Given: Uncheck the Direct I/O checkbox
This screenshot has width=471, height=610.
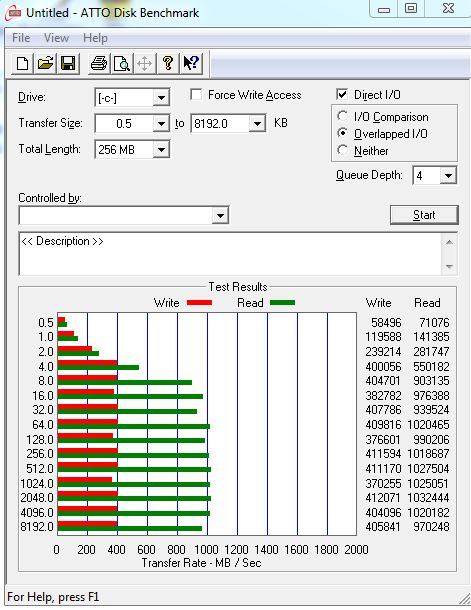Looking at the screenshot, I should (x=341, y=94).
